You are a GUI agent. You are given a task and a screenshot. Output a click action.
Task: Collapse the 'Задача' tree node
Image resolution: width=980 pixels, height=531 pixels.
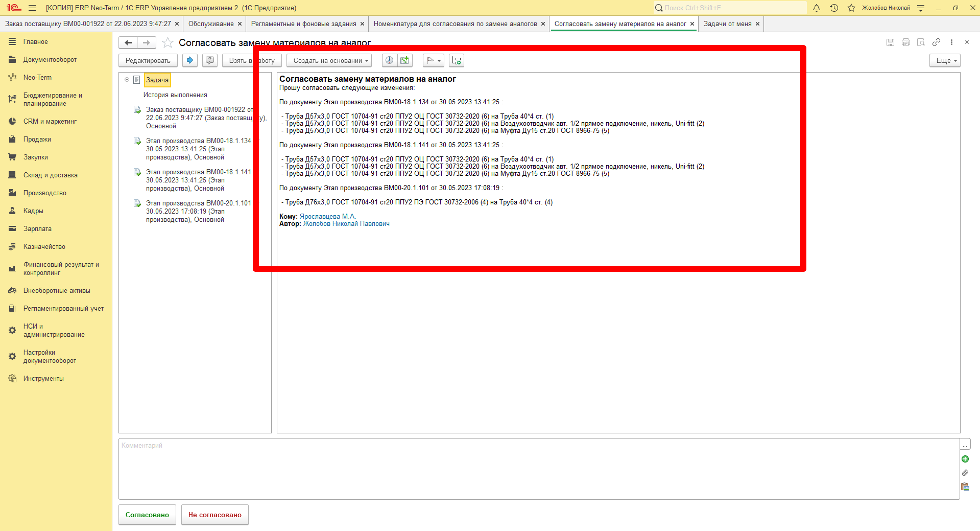[127, 80]
